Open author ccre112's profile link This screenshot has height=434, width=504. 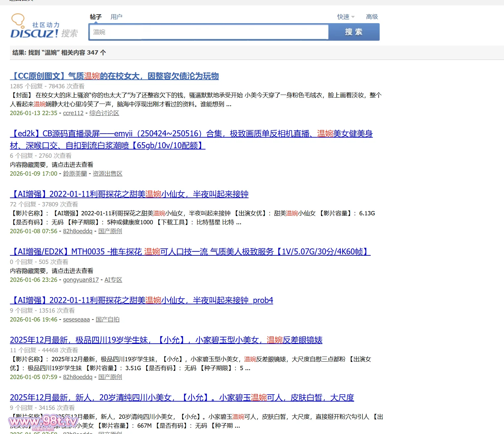pos(73,113)
